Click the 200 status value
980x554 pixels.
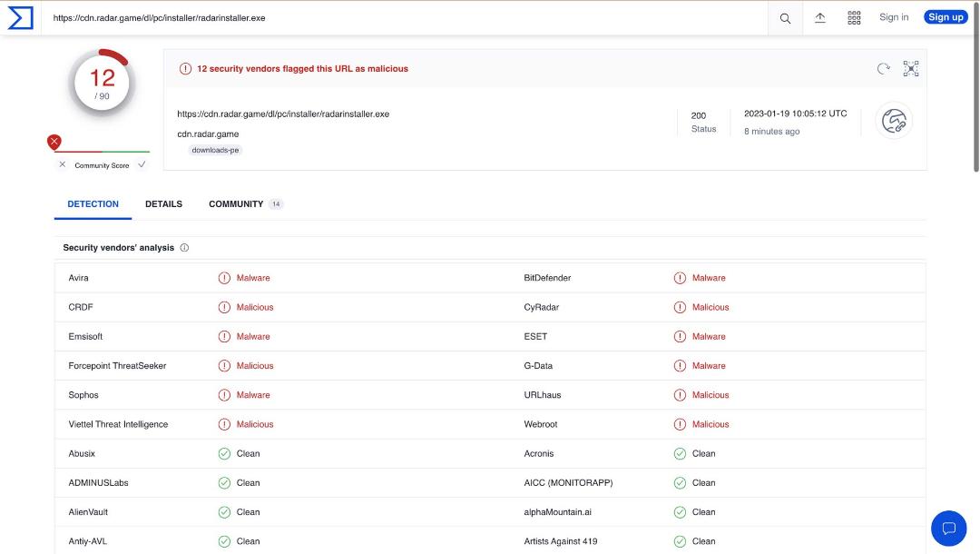point(699,115)
